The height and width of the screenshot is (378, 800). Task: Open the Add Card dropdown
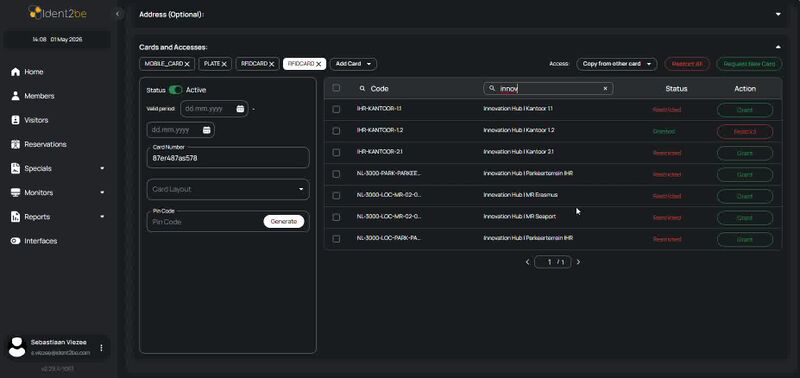[x=353, y=64]
